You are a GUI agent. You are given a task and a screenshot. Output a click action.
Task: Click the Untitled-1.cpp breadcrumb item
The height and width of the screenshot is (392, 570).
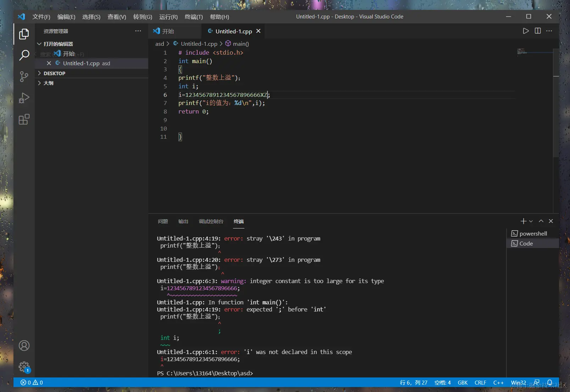click(195, 44)
